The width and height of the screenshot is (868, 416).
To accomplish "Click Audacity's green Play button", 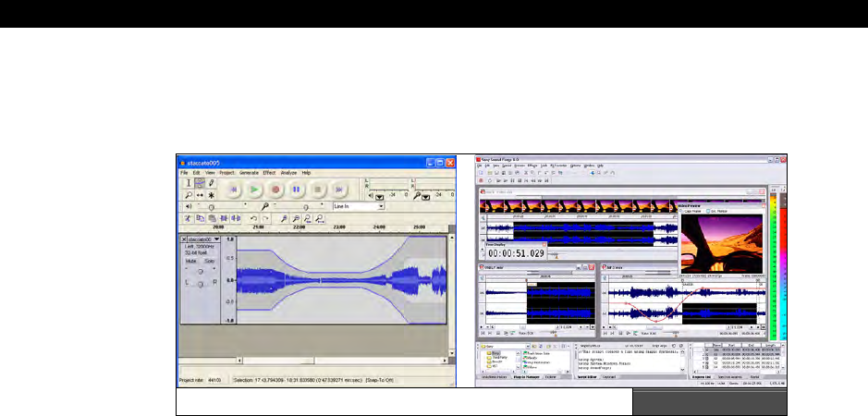I will tap(254, 190).
